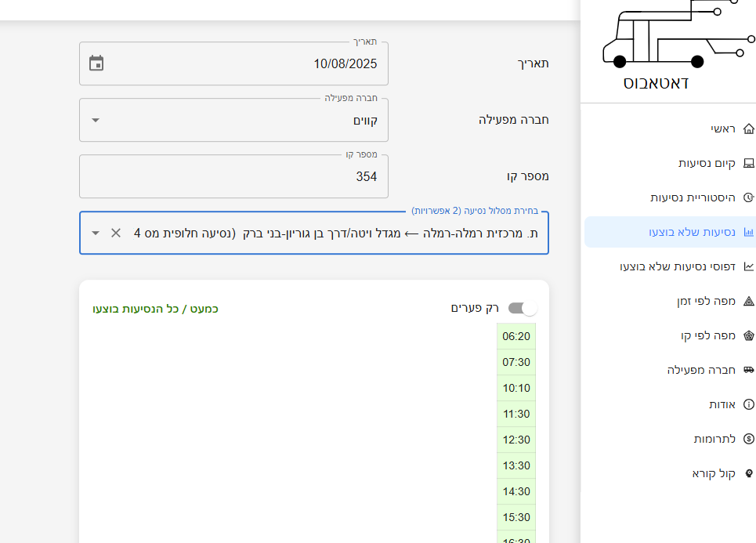Open the route selection dropdown arrow
Image resolution: width=756 pixels, height=543 pixels.
96,233
